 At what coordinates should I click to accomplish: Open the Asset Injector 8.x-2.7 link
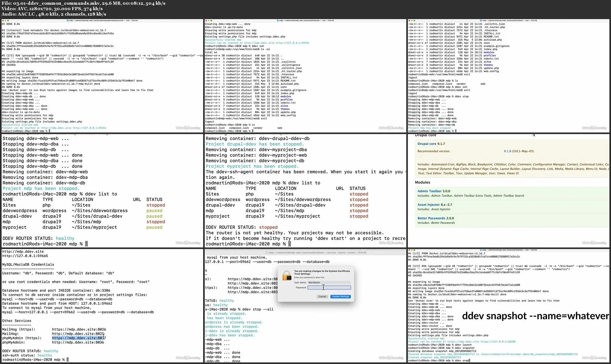coord(435,205)
